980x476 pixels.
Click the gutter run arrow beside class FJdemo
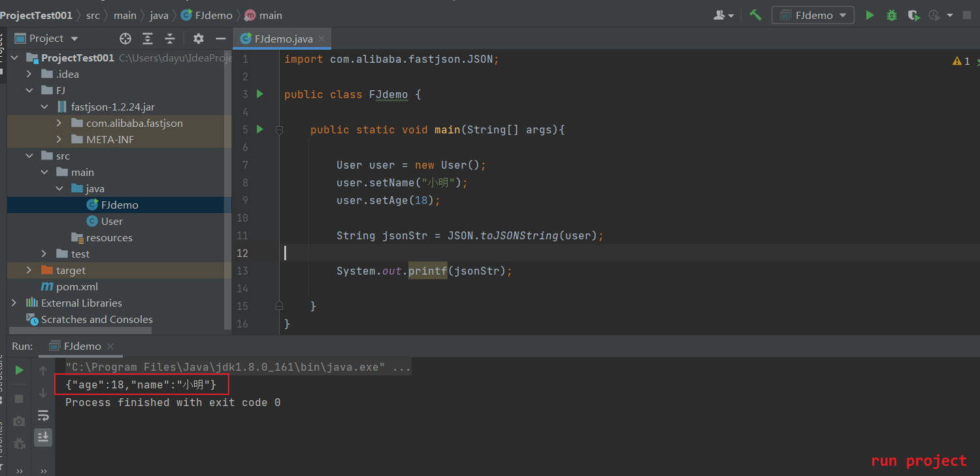(260, 94)
